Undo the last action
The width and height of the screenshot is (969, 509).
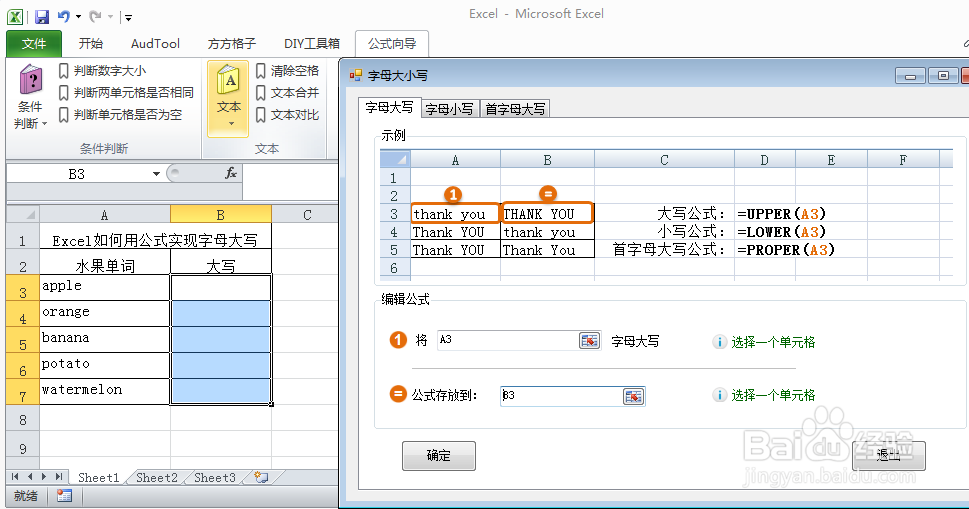coord(64,17)
